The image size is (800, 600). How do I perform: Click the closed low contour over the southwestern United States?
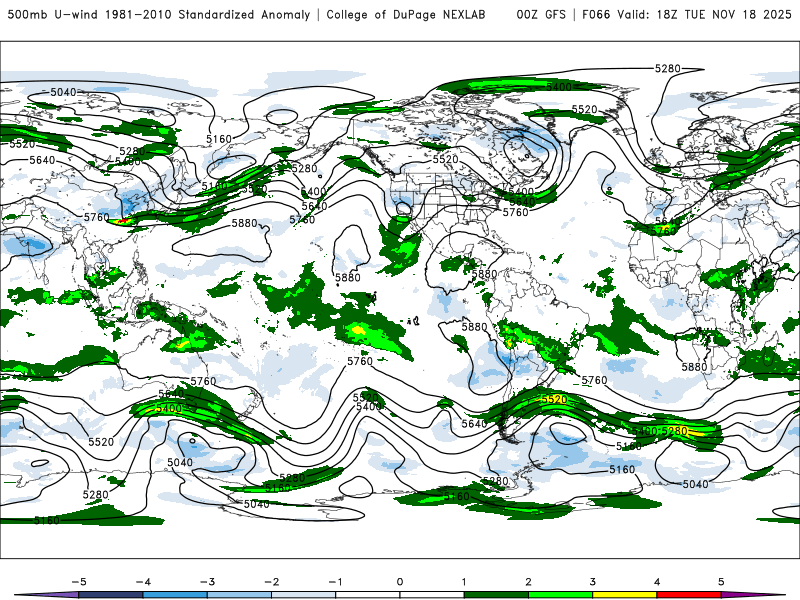click(403, 208)
